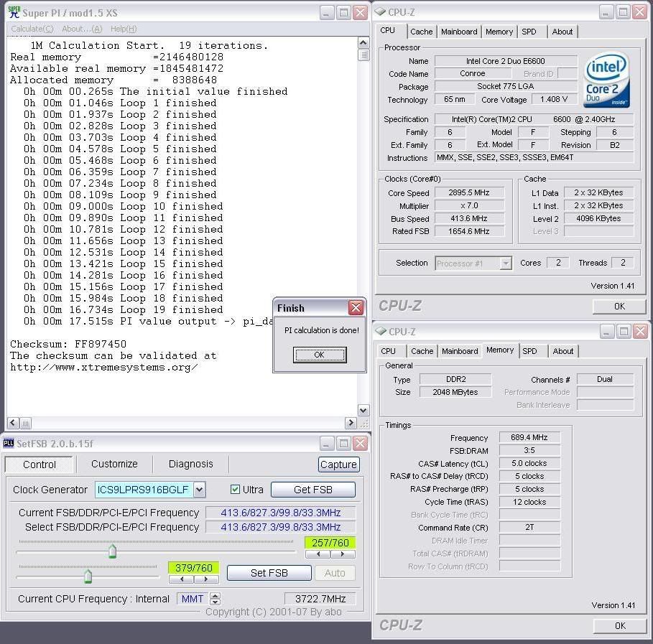Close the Finish dialog with X
The width and height of the screenshot is (653, 644).
(x=356, y=307)
